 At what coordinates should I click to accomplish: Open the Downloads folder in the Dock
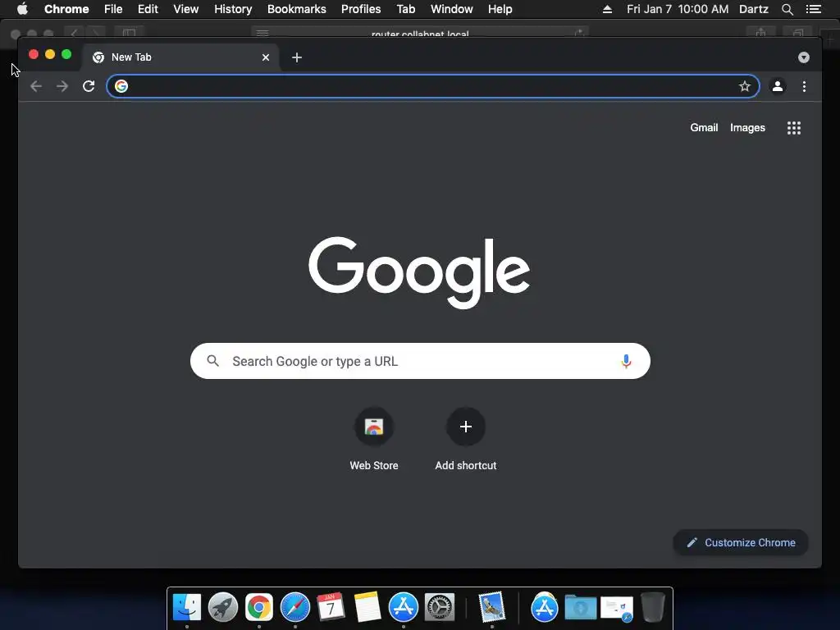(x=581, y=607)
